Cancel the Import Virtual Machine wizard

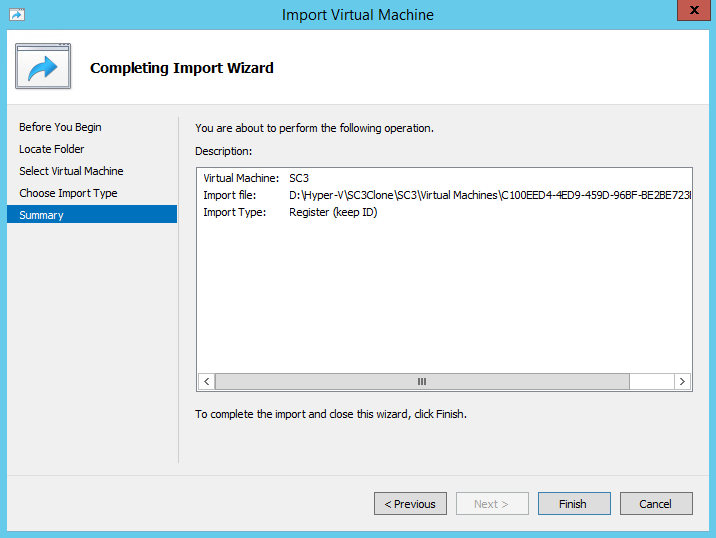656,503
